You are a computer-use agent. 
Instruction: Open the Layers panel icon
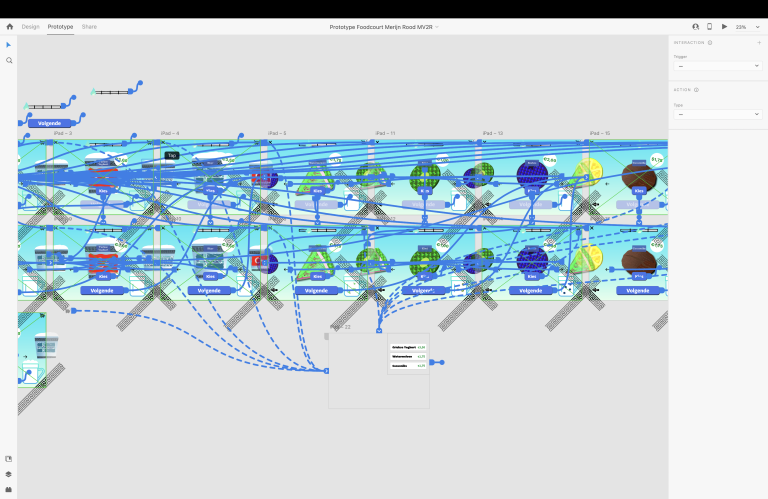[x=9, y=474]
